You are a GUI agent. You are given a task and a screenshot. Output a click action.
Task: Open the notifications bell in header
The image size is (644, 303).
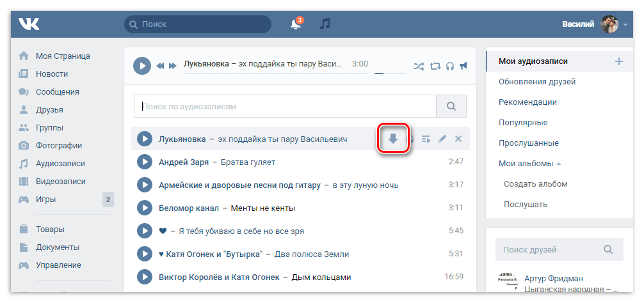tap(295, 24)
